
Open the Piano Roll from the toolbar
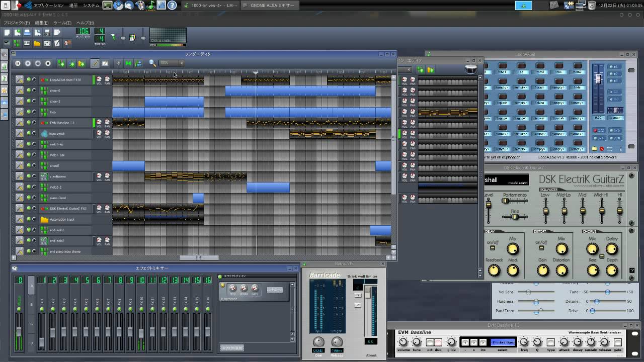pyautogui.click(x=27, y=43)
